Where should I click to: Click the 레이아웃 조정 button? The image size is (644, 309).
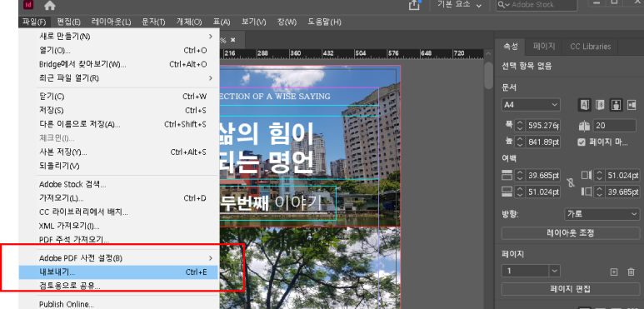(x=571, y=233)
